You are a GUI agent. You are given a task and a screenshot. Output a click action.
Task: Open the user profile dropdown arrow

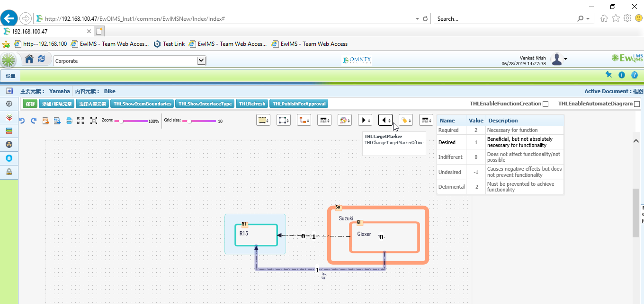click(565, 59)
